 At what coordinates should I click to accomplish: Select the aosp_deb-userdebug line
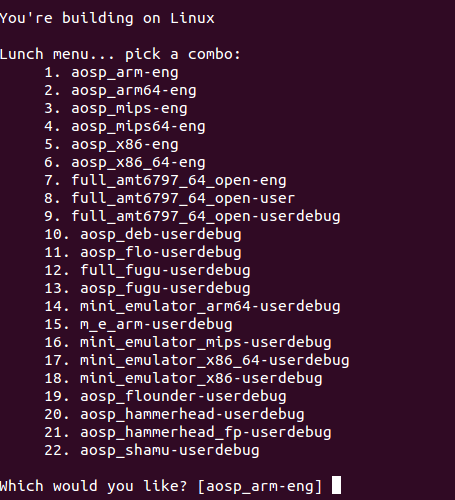(161, 235)
